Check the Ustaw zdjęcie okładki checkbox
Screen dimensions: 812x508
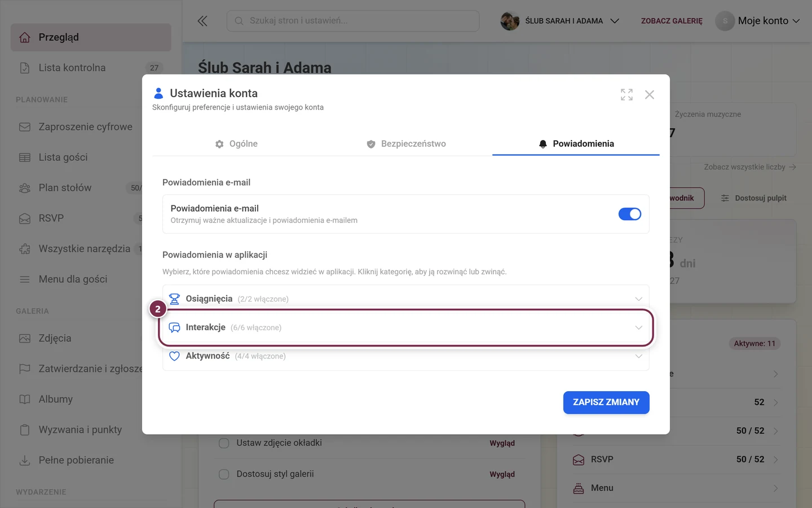(224, 443)
